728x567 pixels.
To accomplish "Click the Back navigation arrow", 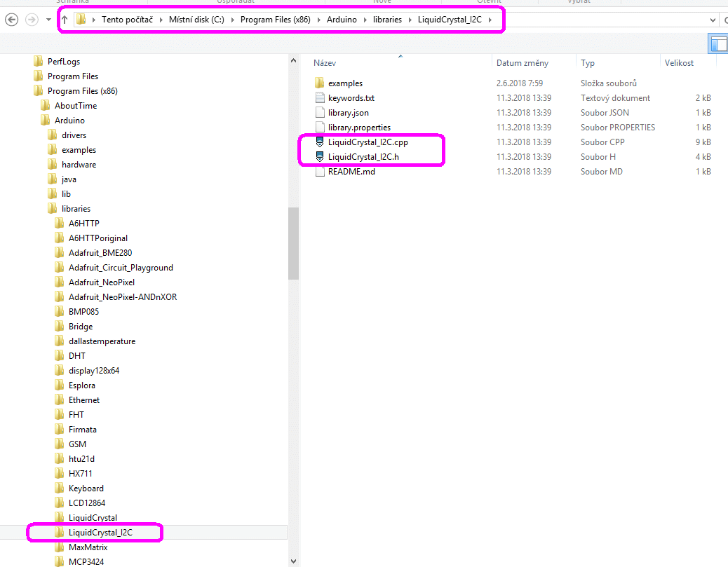I will [x=11, y=20].
